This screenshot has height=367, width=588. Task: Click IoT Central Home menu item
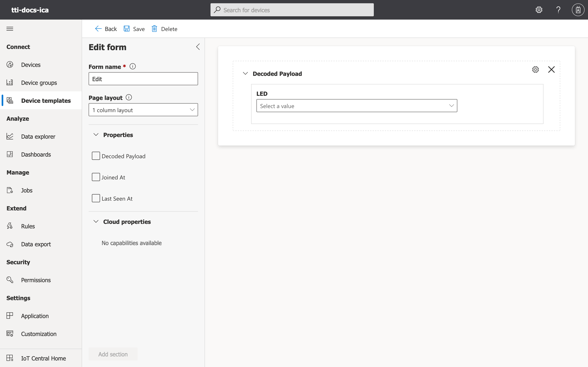click(x=44, y=358)
